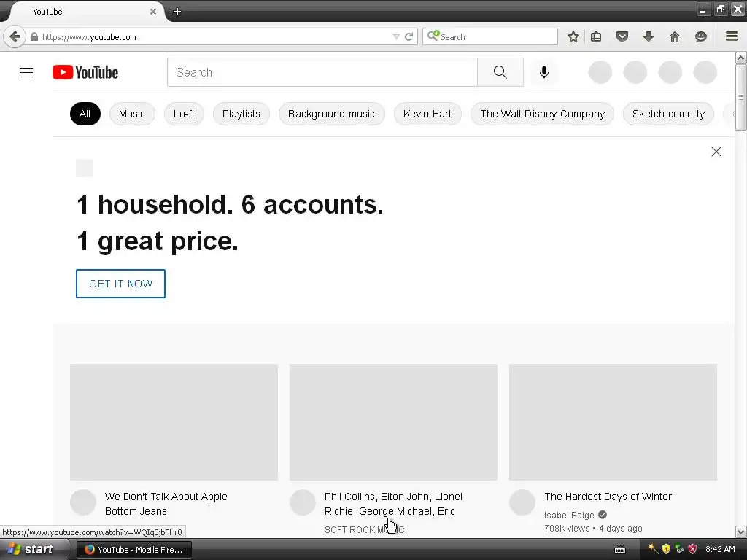This screenshot has width=747, height=560.
Task: Save page to Pocket icon
Action: (622, 36)
